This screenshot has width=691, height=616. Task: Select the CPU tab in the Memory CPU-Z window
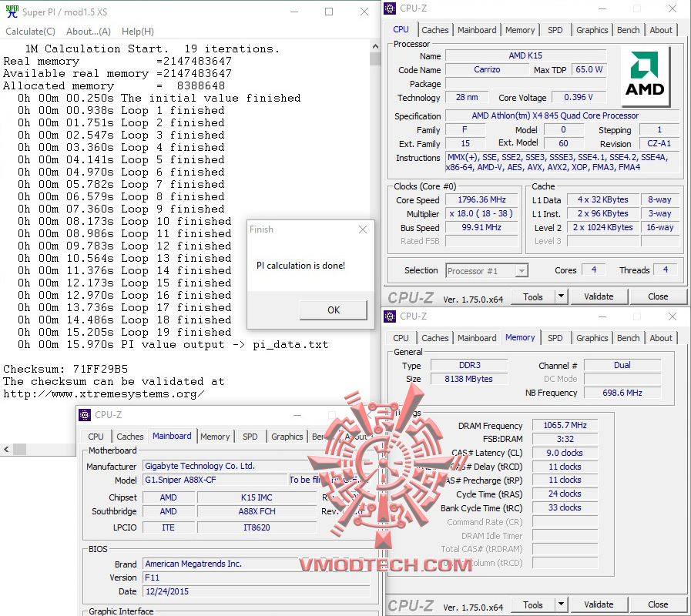click(401, 338)
